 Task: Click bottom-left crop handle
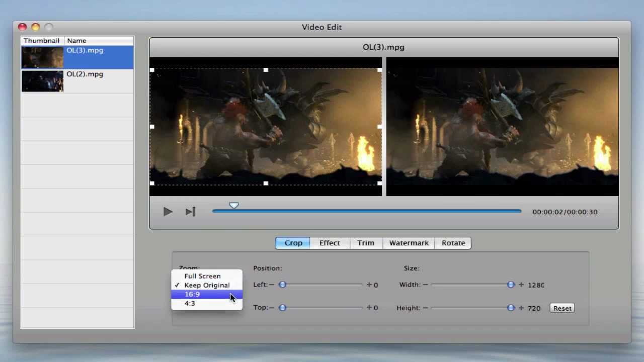pyautogui.click(x=152, y=184)
